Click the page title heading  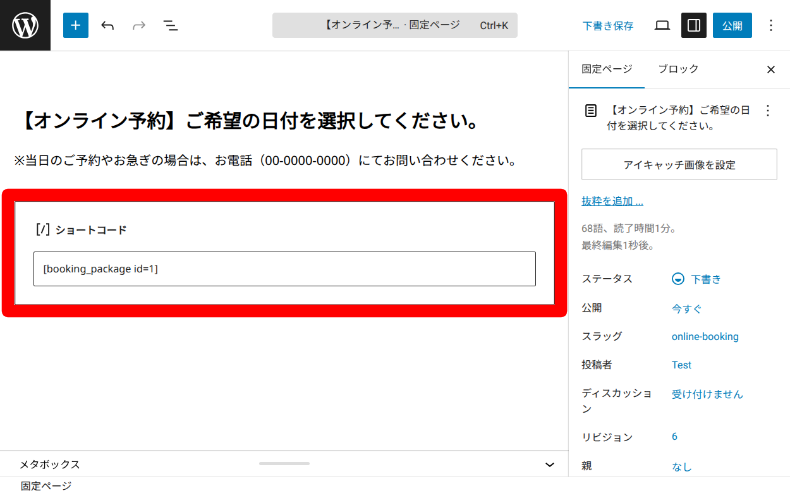point(250,121)
